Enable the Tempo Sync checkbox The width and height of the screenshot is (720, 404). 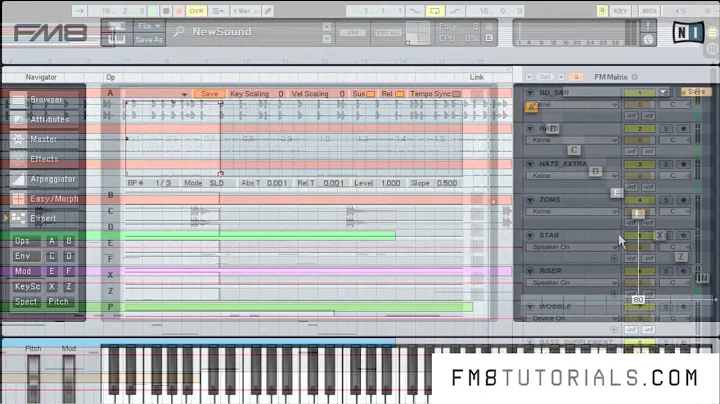(x=456, y=94)
